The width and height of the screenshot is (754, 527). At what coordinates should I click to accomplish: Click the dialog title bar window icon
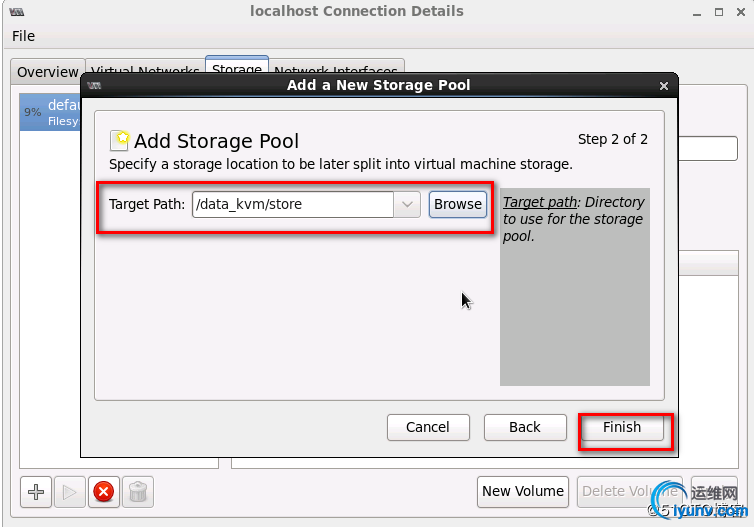95,85
